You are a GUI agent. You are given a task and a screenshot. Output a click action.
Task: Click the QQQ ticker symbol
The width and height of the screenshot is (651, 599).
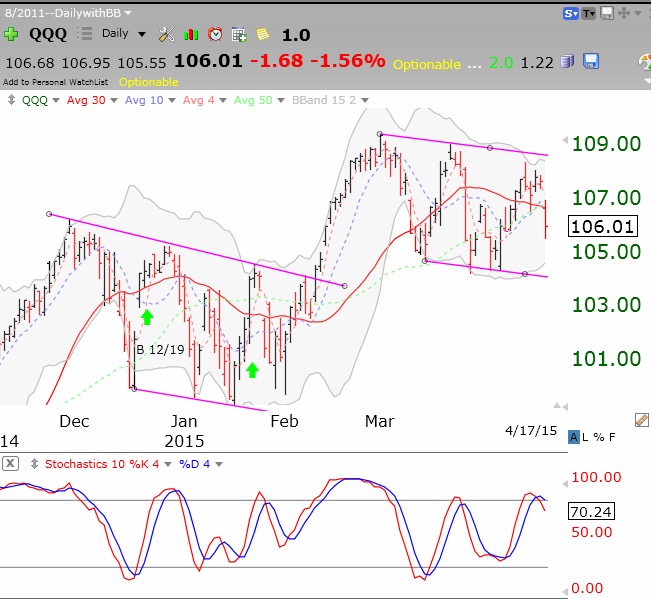(48, 34)
